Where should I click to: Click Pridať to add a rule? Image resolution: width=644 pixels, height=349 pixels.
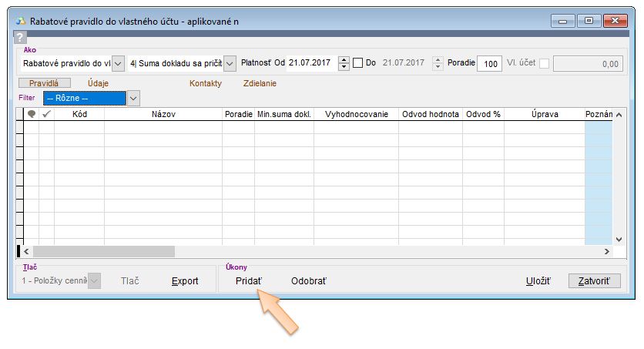249,281
